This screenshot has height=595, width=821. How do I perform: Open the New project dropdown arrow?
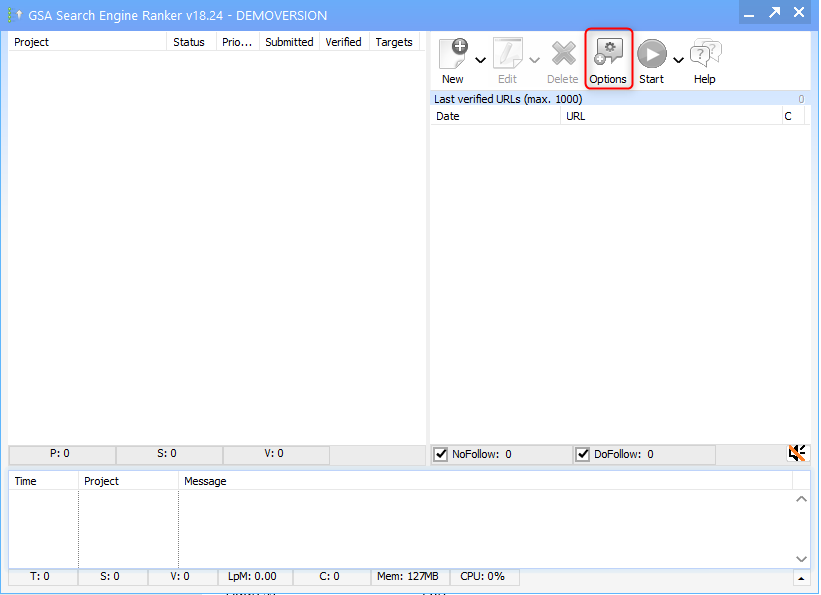pyautogui.click(x=480, y=60)
